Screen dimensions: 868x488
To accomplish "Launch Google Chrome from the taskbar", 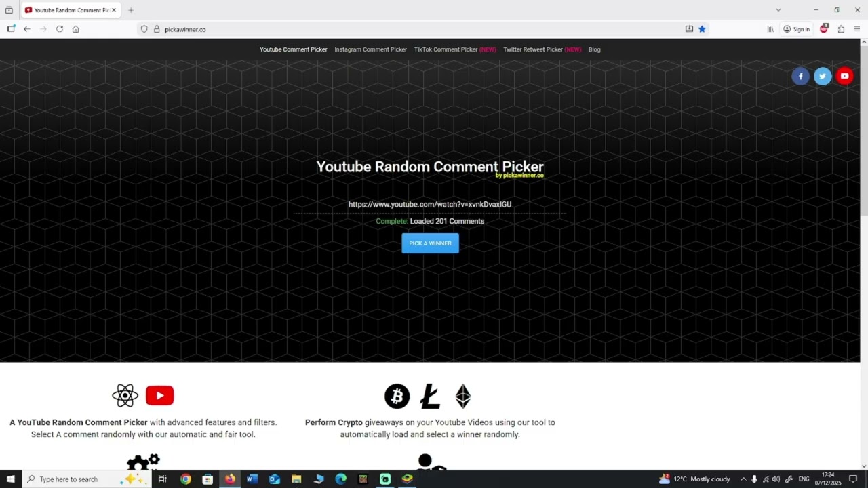I will click(186, 479).
